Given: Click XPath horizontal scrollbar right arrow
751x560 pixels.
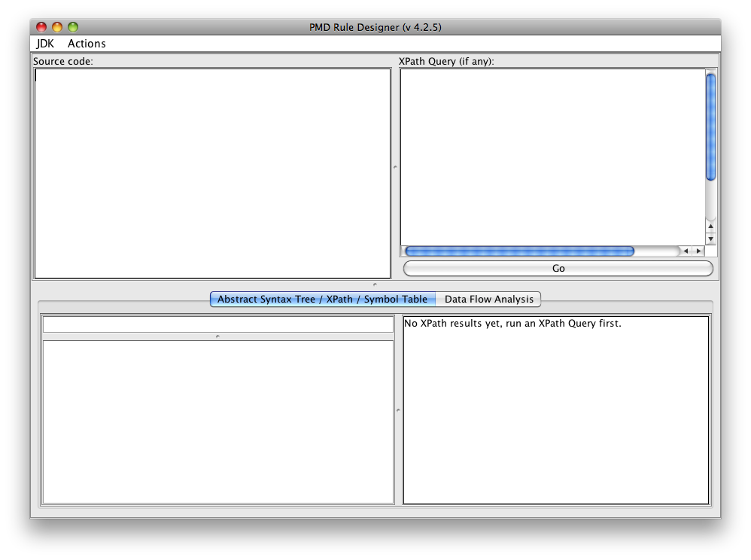Looking at the screenshot, I should 699,251.
